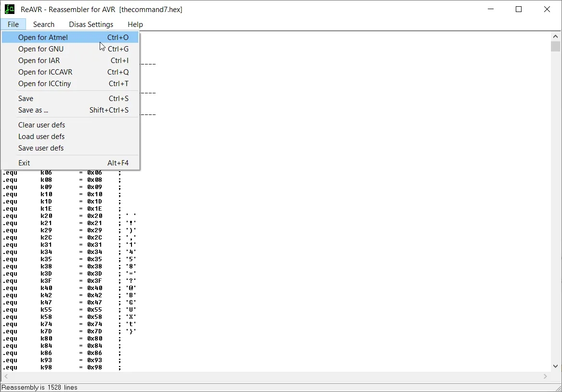Click the horizontal scrollbar right arrow
Viewport: 562px width, 392px height.
point(546,377)
